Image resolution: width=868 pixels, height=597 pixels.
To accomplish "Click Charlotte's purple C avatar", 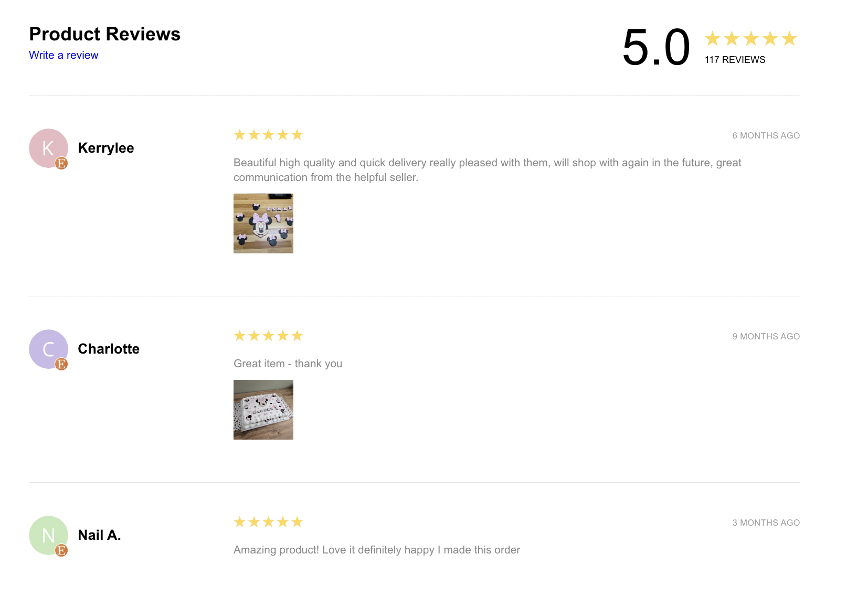I will [47, 348].
